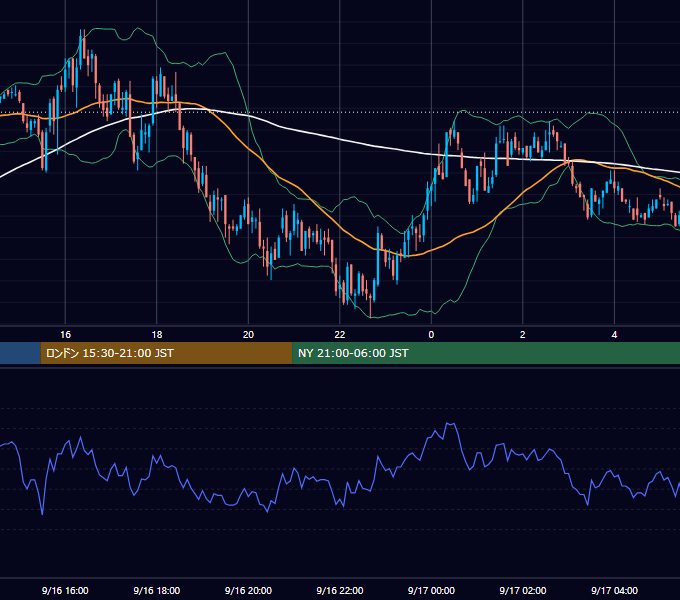
Task: Click the 9/16 18:00 time label
Action: (157, 590)
